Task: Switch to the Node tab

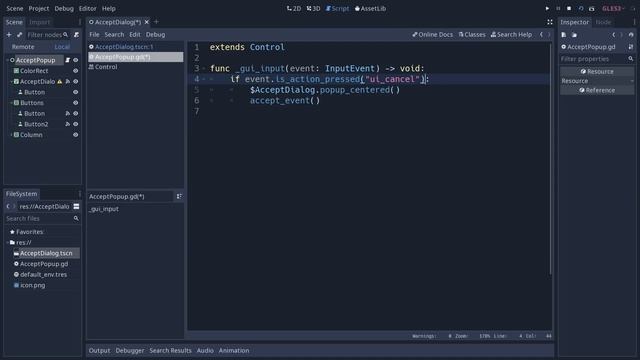Action: [x=603, y=22]
